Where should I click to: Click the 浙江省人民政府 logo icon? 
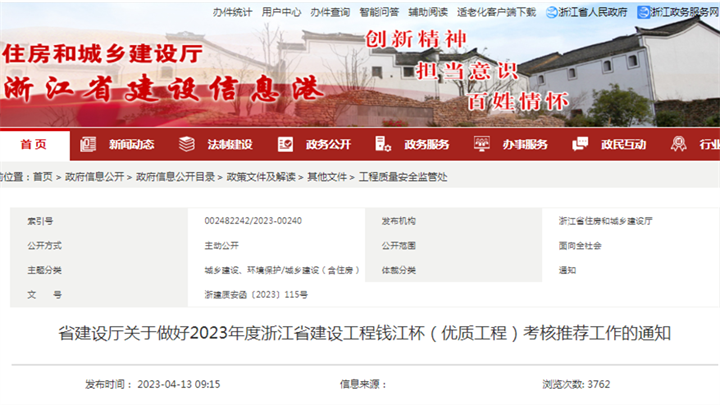tap(574, 12)
